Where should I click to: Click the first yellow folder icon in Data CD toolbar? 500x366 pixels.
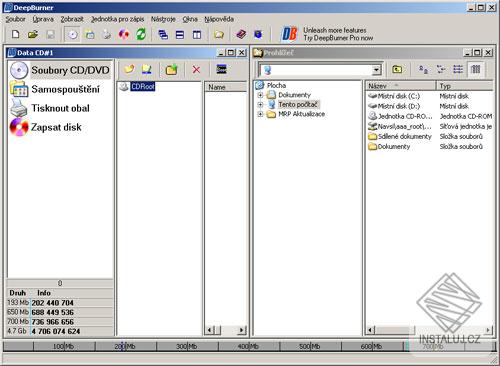click(x=129, y=69)
